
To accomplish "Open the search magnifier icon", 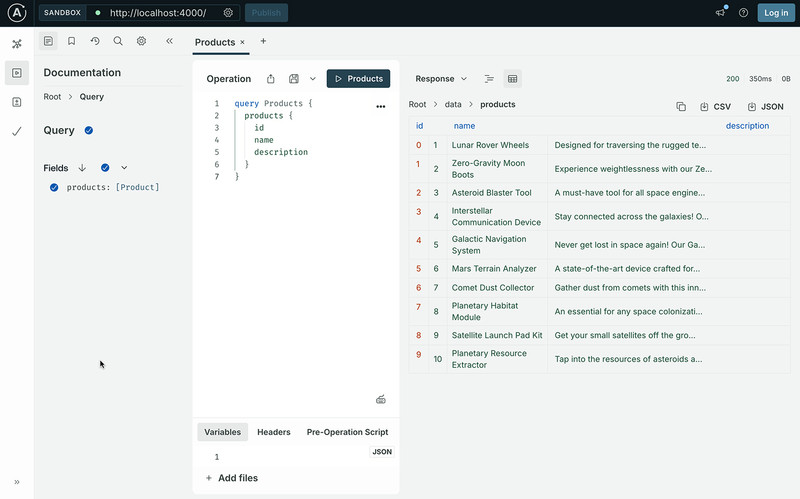I will pyautogui.click(x=118, y=41).
